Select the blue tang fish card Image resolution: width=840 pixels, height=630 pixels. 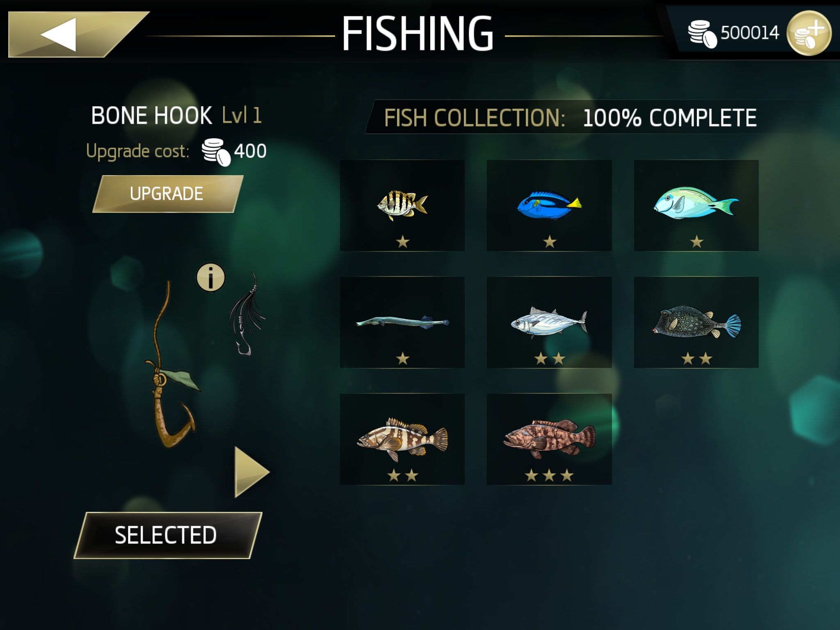pyautogui.click(x=549, y=205)
